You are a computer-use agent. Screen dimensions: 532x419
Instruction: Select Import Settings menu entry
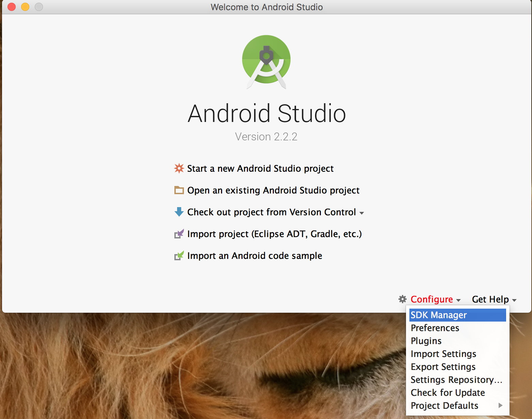tap(458, 354)
